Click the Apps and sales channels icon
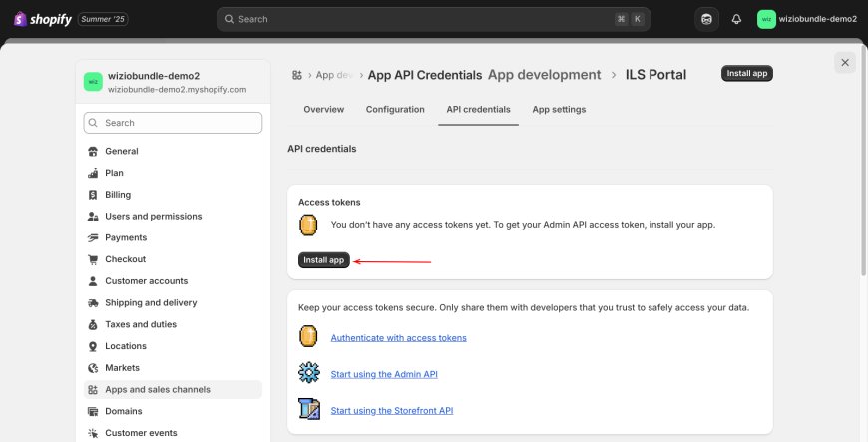 pyautogui.click(x=93, y=390)
